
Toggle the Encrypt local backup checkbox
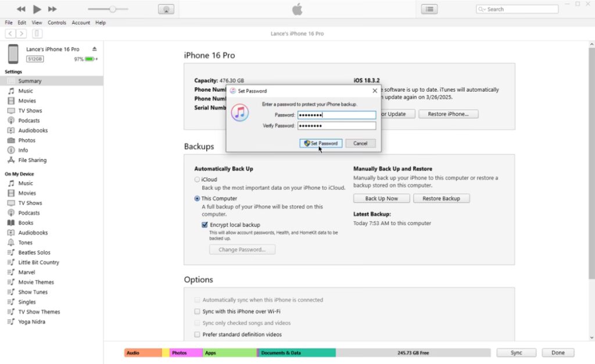[205, 225]
